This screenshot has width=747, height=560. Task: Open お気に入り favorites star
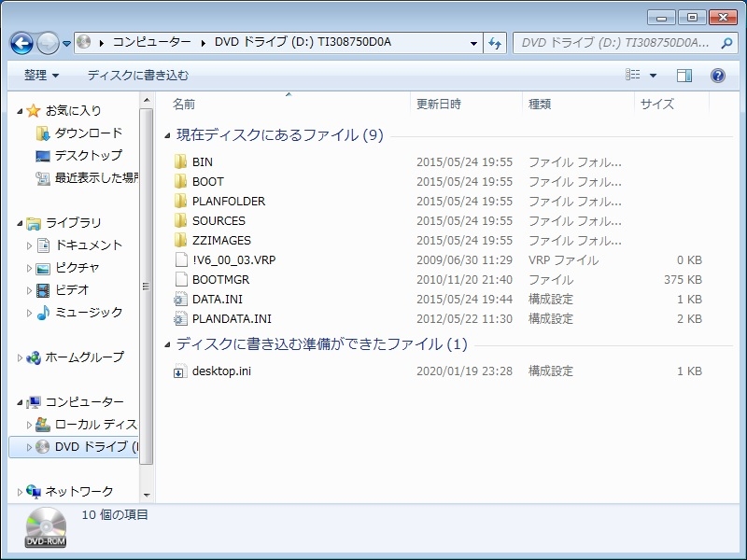click(x=34, y=110)
